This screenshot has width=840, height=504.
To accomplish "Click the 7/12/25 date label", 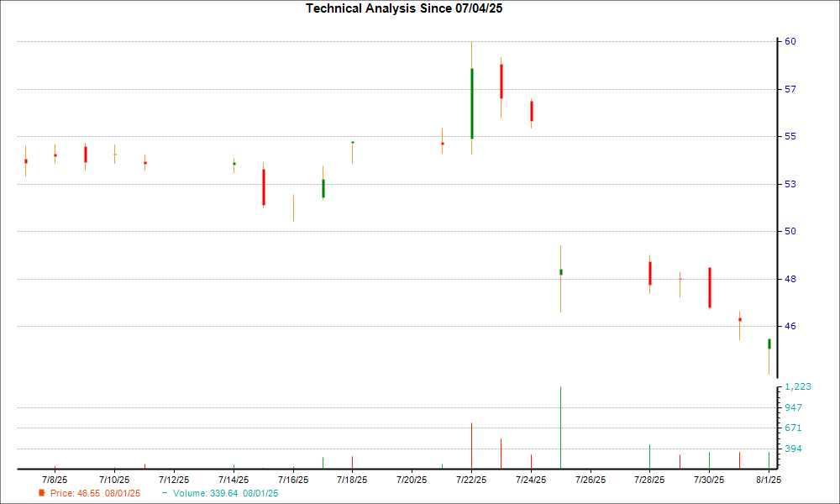I will pos(174,480).
